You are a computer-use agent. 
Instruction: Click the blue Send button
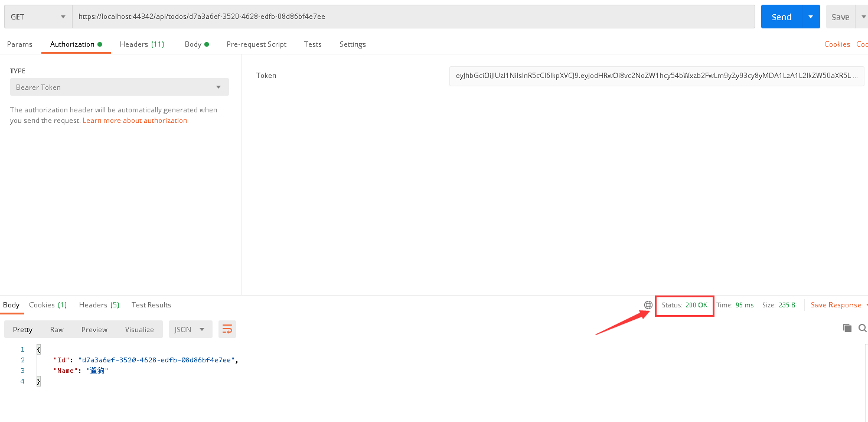pos(781,17)
